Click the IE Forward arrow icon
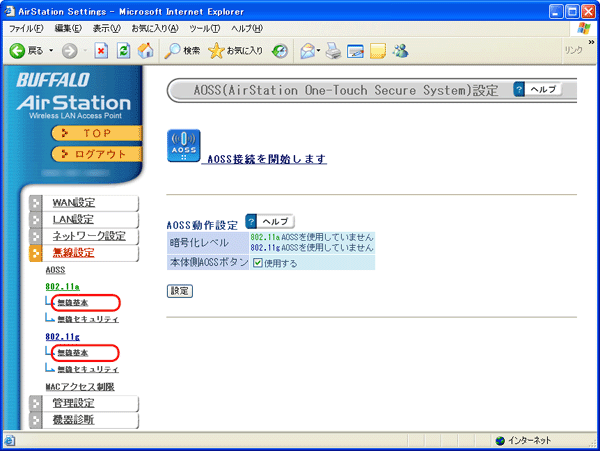600x451 pixels. tap(70, 50)
